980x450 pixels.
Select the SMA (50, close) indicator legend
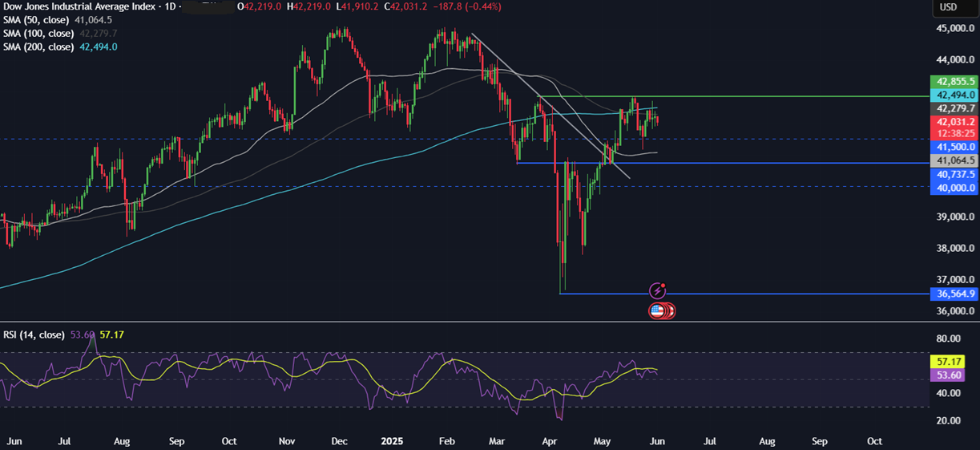[37, 20]
